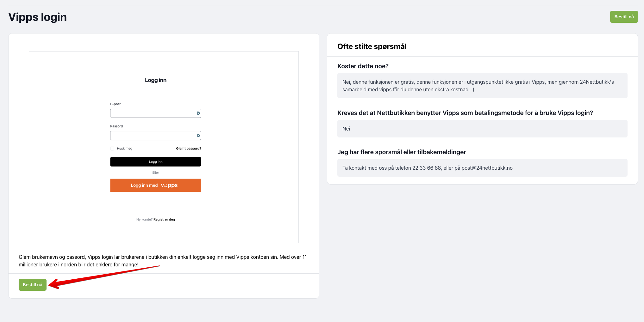The width and height of the screenshot is (644, 322).
Task: Click the password manager icon in E-post field
Action: click(x=198, y=113)
